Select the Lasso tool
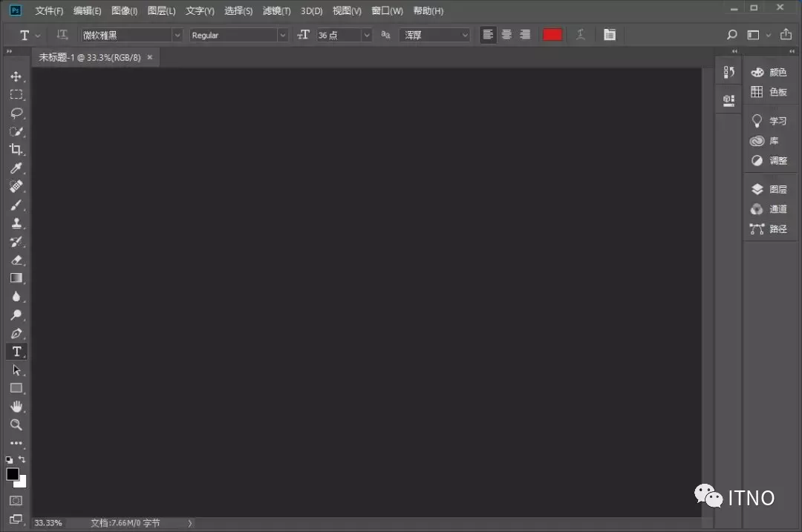 click(x=16, y=113)
